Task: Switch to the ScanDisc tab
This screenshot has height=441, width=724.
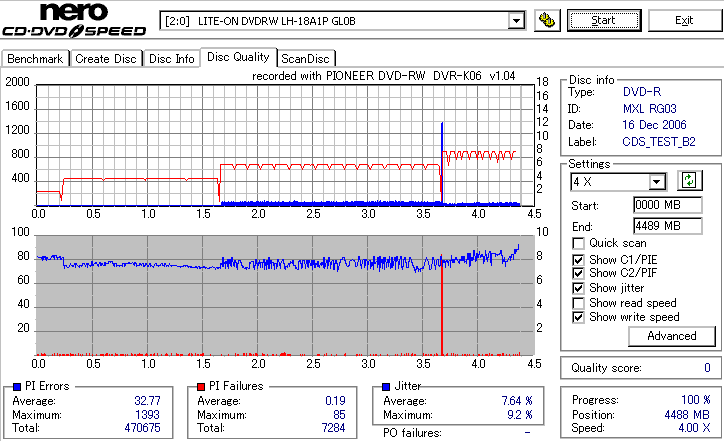Action: tap(305, 59)
